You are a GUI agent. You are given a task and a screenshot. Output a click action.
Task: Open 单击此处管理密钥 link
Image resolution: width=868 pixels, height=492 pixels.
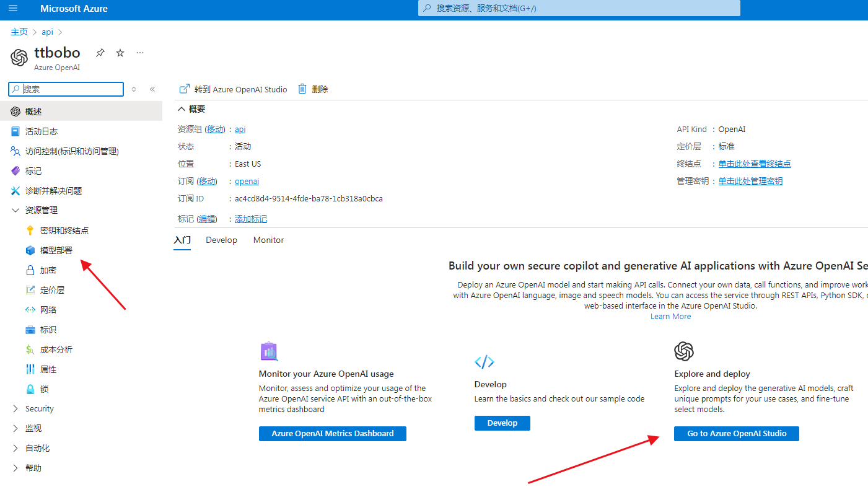(x=750, y=182)
